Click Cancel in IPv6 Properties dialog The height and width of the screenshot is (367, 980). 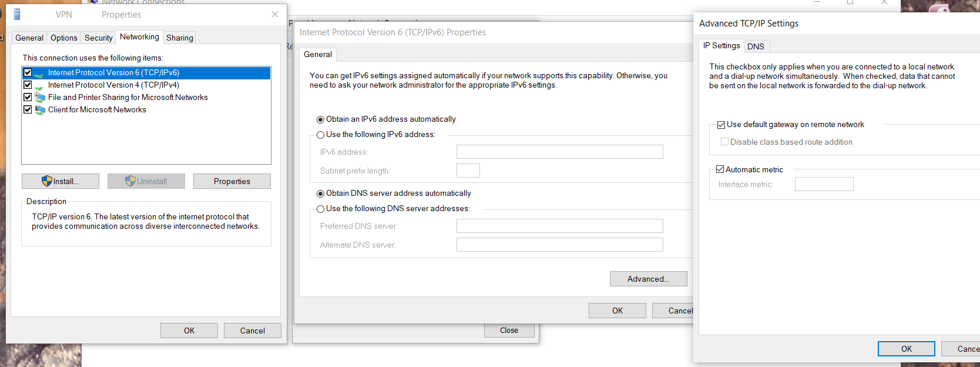pos(674,311)
